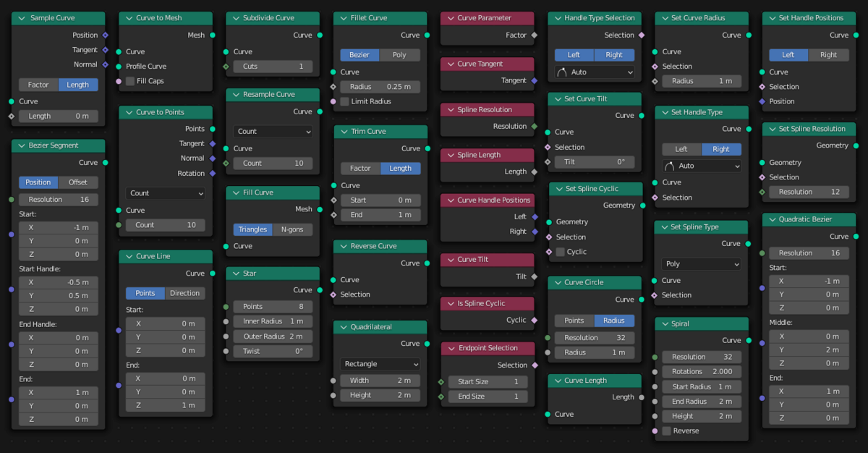Open the Set Spline Type Poly dropdown

(x=702, y=264)
